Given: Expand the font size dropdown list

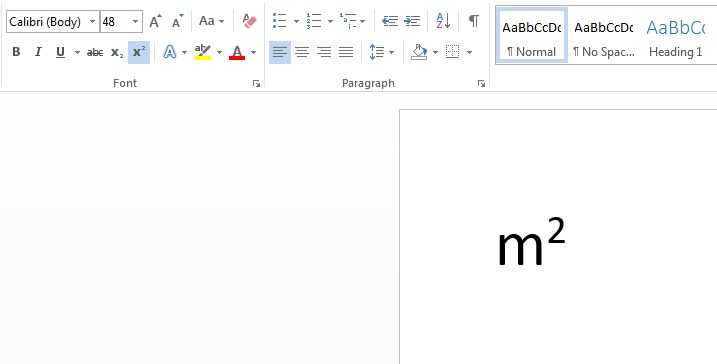Looking at the screenshot, I should pyautogui.click(x=135, y=21).
